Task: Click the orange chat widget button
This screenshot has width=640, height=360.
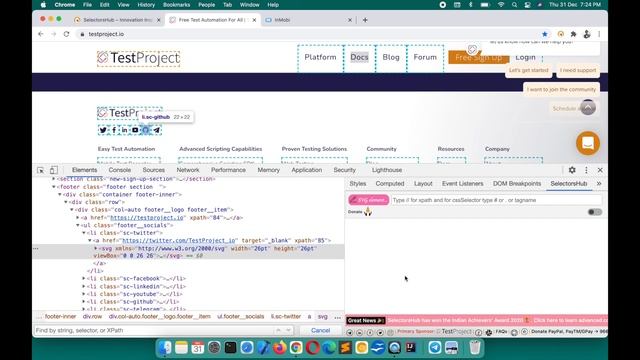Action: click(588, 143)
